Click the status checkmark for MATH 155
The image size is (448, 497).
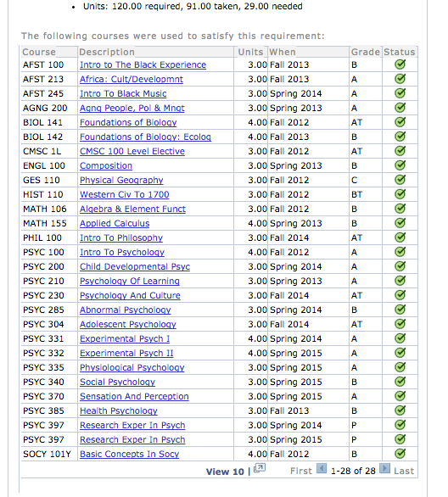(x=400, y=223)
